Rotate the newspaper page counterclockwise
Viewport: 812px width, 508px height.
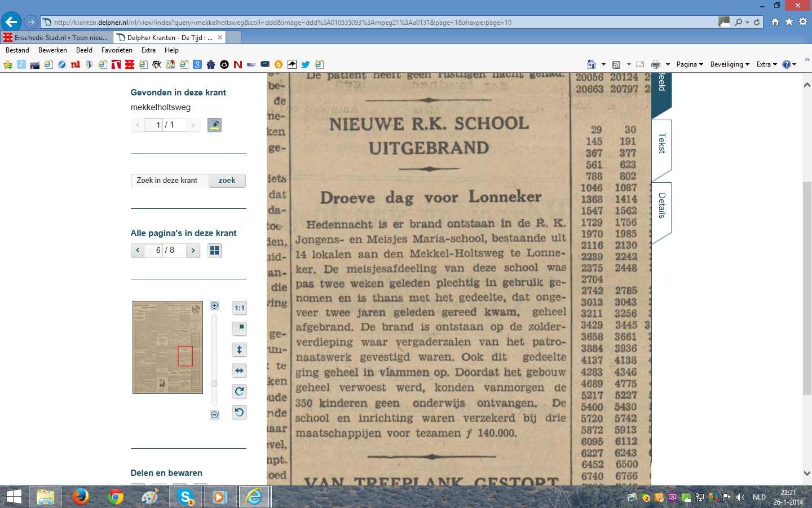click(x=240, y=413)
